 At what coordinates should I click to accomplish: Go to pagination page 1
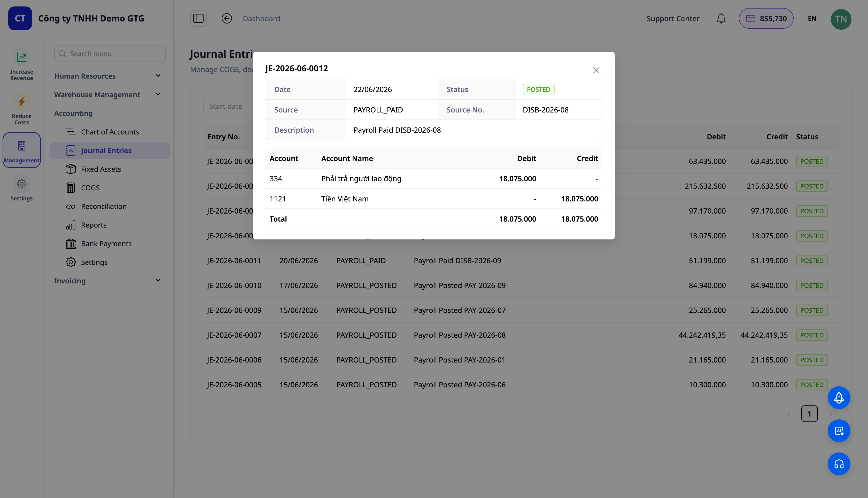(x=809, y=414)
